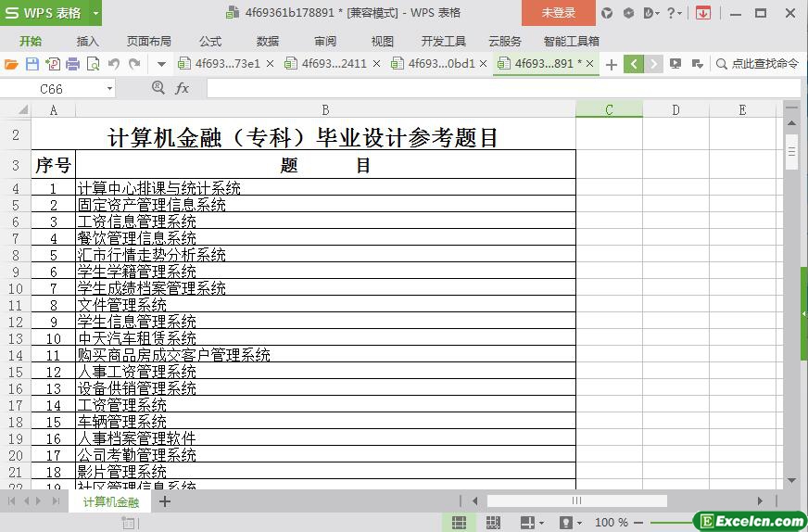Switch to the 4f693...2411 document tab
This screenshot has height=532, width=808.
(x=334, y=63)
